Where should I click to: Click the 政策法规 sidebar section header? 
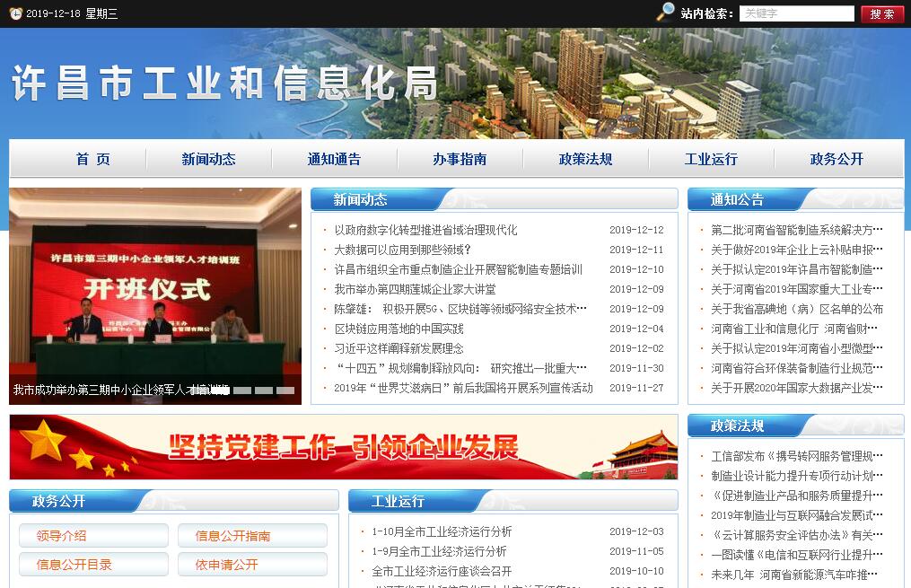737,426
